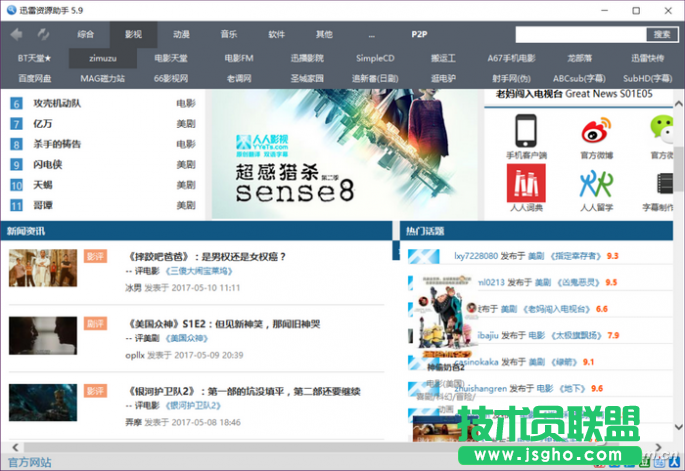Open the 官方微博 Weibo icon
Image resolution: width=685 pixels, height=471 pixels.
tap(596, 130)
